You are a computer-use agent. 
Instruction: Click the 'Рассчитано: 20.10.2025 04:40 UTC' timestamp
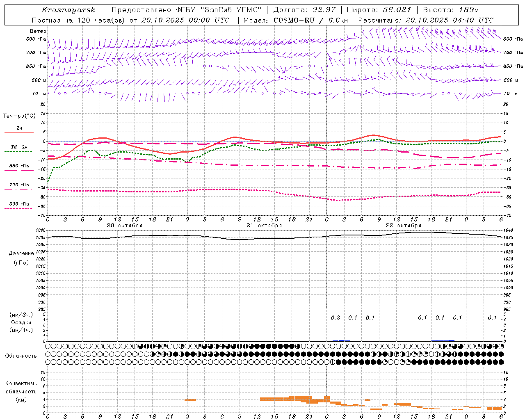[x=426, y=20]
